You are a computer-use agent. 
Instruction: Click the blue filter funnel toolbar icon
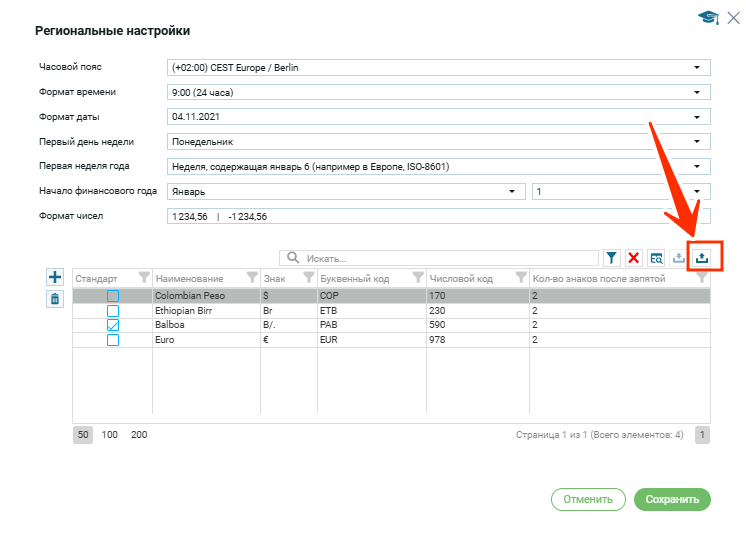(x=611, y=258)
